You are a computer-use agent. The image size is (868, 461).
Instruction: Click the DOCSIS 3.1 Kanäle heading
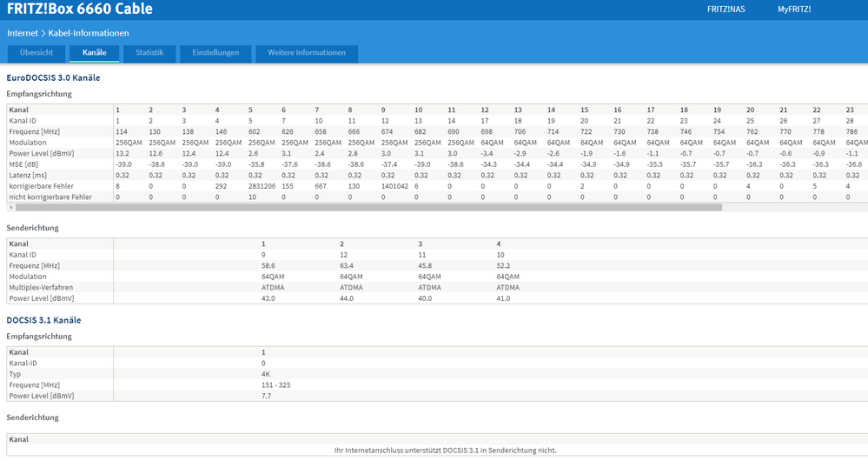[43, 320]
